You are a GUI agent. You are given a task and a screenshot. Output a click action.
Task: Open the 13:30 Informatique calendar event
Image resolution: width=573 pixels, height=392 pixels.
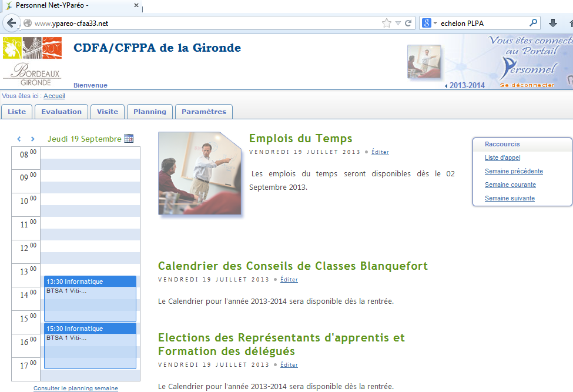[x=90, y=282]
